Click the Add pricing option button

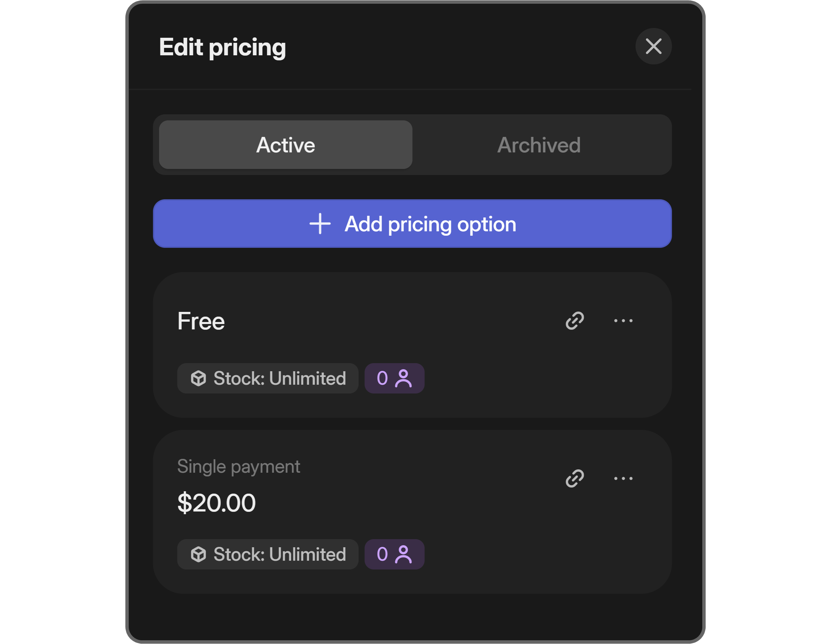tap(412, 224)
